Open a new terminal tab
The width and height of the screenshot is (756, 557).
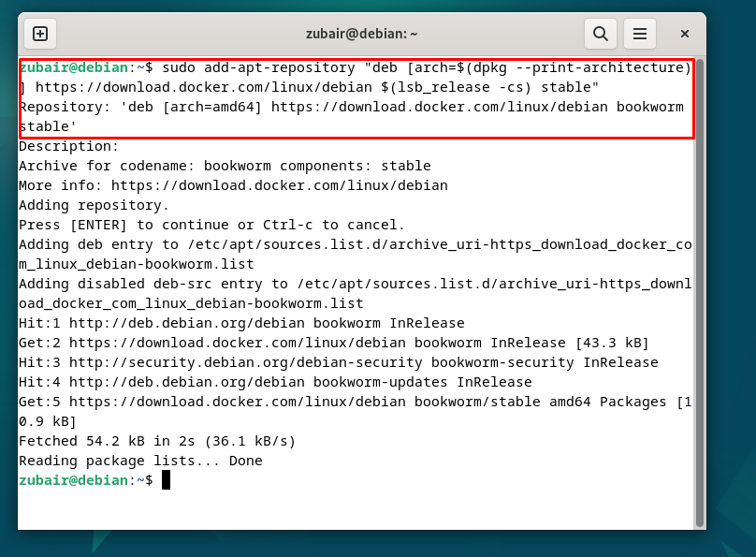[x=40, y=34]
